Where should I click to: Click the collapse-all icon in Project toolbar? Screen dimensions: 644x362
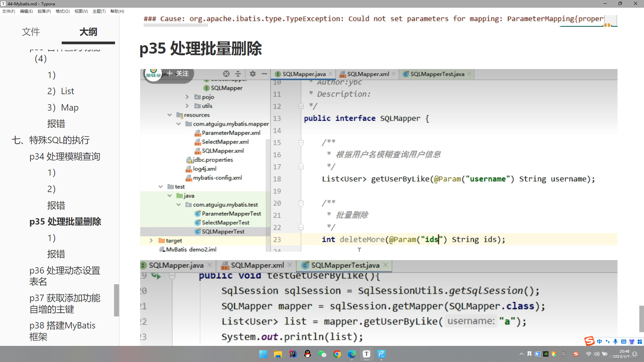coord(238,74)
